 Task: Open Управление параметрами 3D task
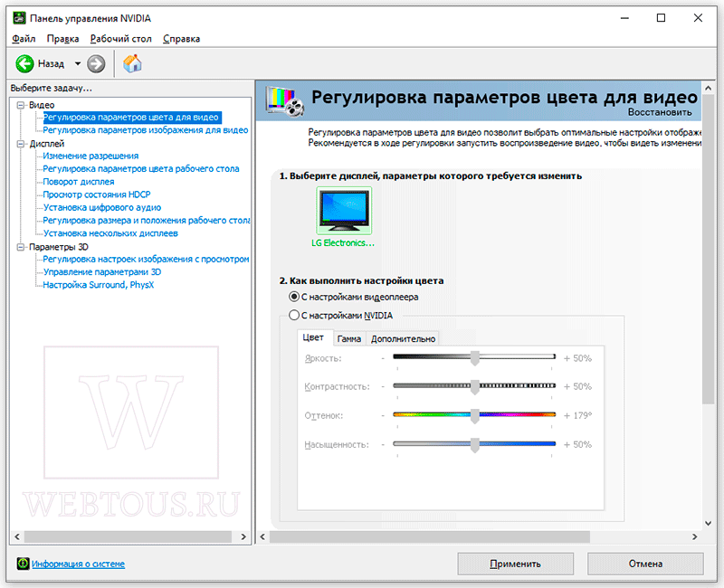[x=102, y=272]
